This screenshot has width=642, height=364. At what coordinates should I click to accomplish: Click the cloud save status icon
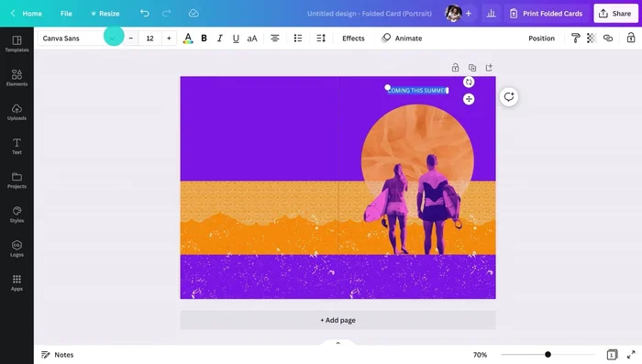point(194,13)
